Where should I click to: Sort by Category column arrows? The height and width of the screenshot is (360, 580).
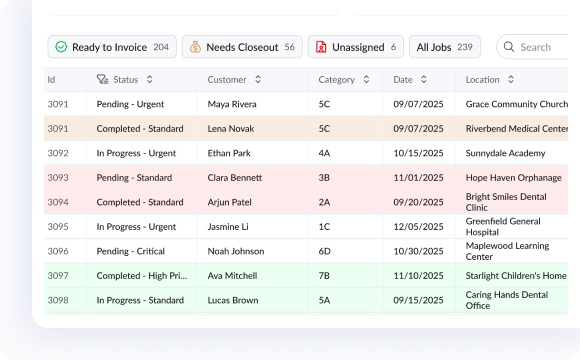pos(366,79)
